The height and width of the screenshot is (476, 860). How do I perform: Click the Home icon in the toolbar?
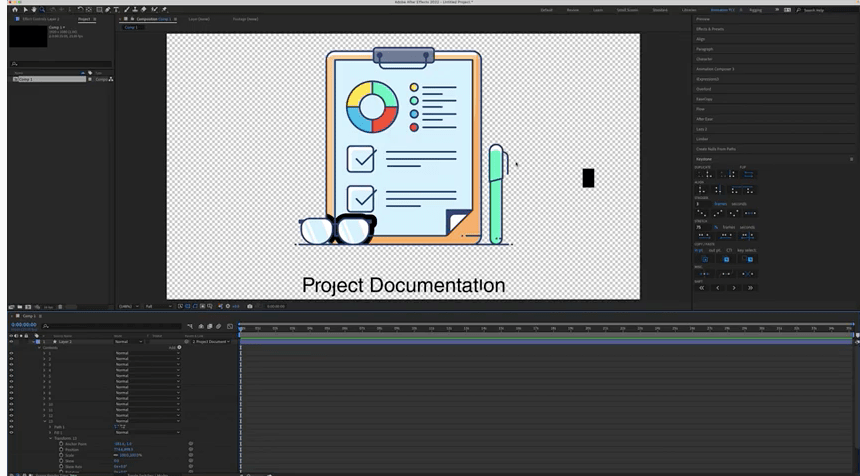pyautogui.click(x=15, y=9)
